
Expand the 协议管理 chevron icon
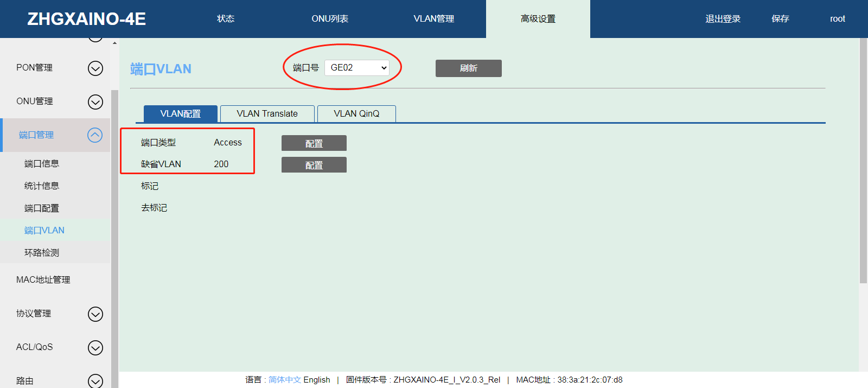coord(95,314)
